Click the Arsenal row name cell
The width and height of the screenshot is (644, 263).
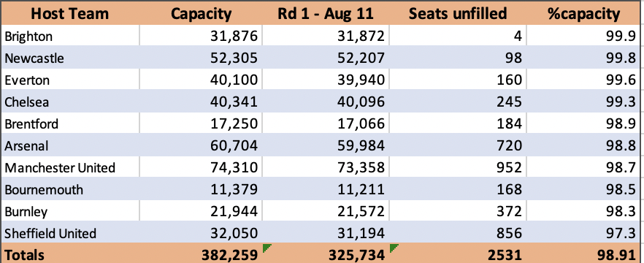pyautogui.click(x=70, y=145)
